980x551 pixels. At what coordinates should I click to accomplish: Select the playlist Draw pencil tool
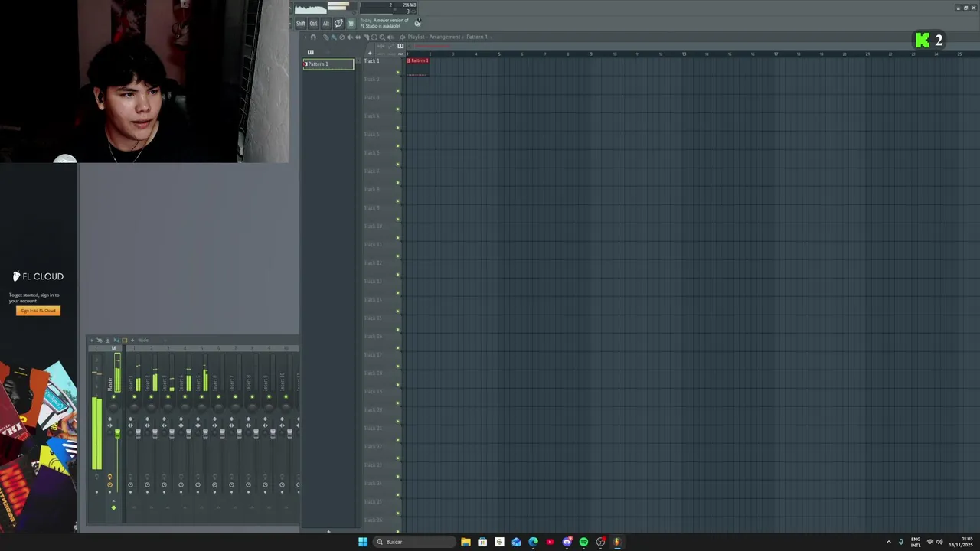pos(325,37)
